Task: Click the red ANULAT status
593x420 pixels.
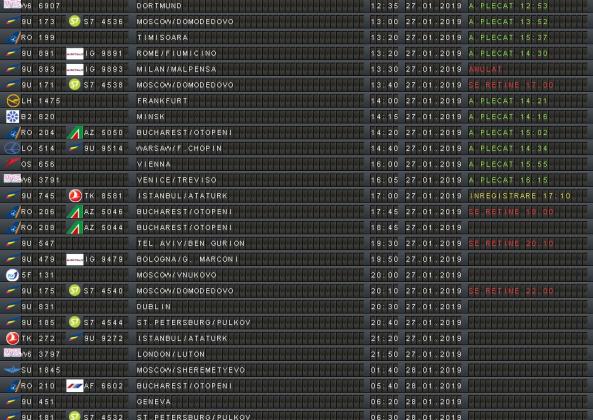Action: pos(486,69)
